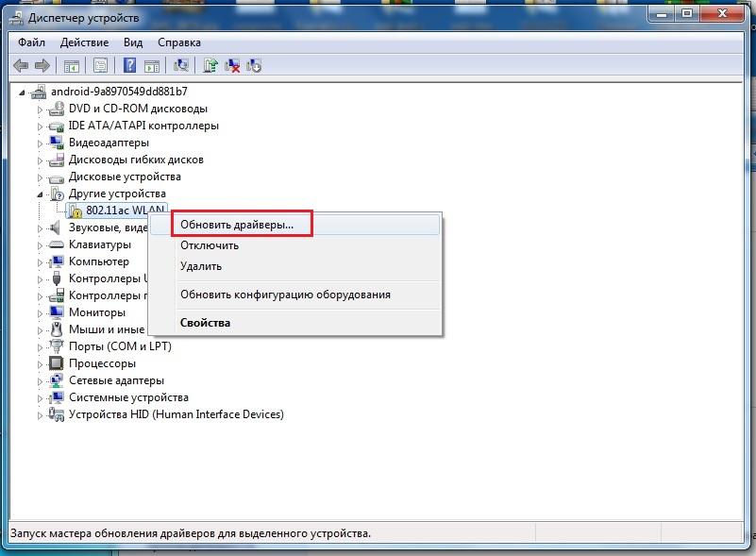Click the Мыши mouse icon
This screenshot has height=556, width=756.
coord(57,329)
